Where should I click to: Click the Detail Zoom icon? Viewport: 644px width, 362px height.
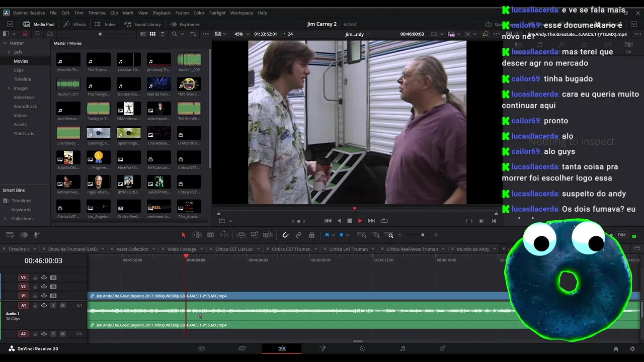click(x=376, y=235)
